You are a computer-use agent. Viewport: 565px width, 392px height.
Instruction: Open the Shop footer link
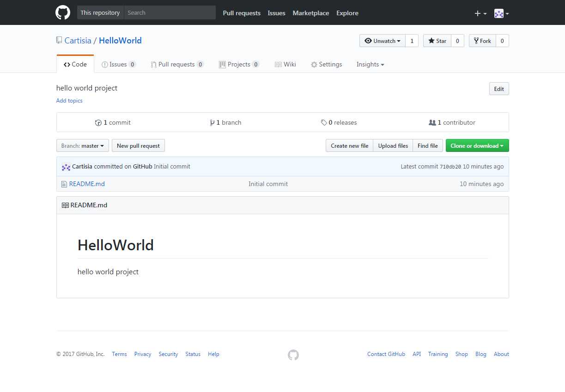[462, 354]
